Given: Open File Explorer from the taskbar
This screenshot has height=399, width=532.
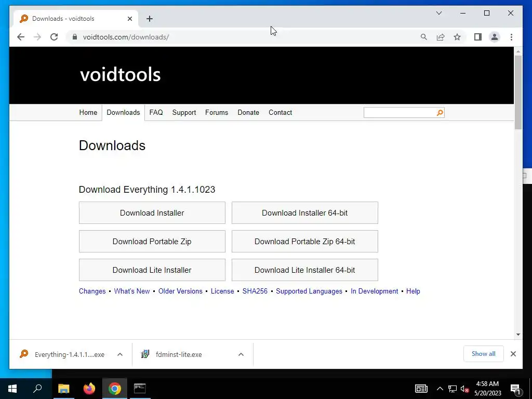Looking at the screenshot, I should (x=63, y=389).
